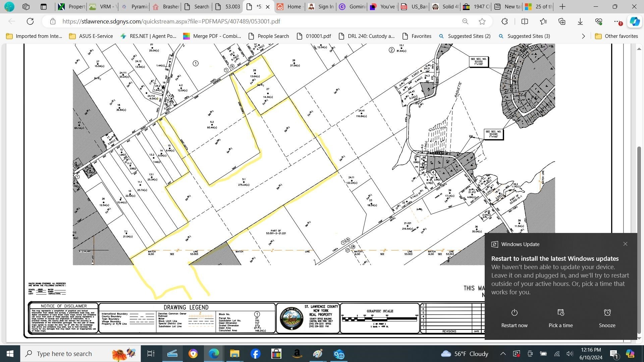Open the Windows Start menu
This screenshot has width=644, height=362.
coord(10,354)
